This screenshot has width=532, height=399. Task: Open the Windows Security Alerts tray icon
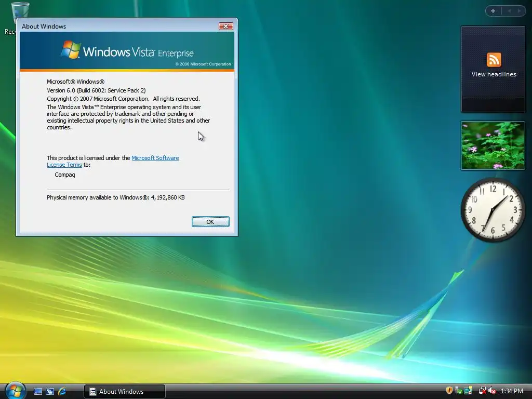(x=449, y=391)
